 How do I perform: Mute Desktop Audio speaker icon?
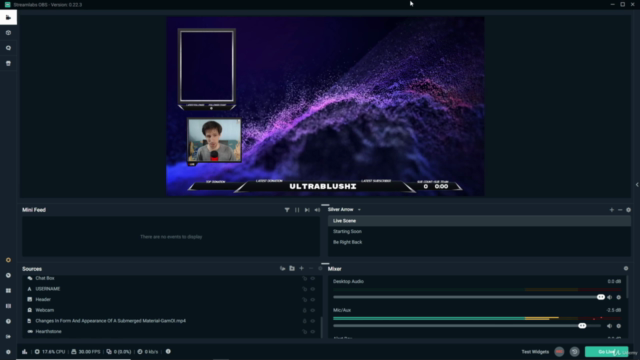[x=609, y=298]
